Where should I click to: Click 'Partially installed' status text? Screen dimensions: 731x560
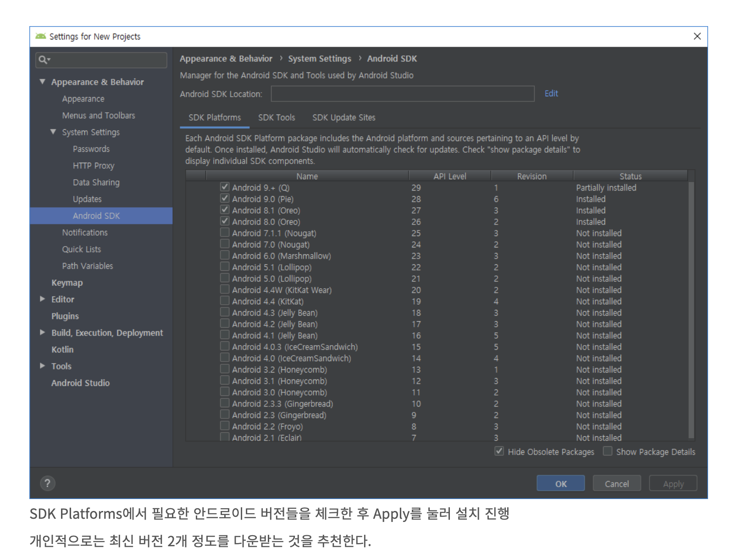(606, 187)
